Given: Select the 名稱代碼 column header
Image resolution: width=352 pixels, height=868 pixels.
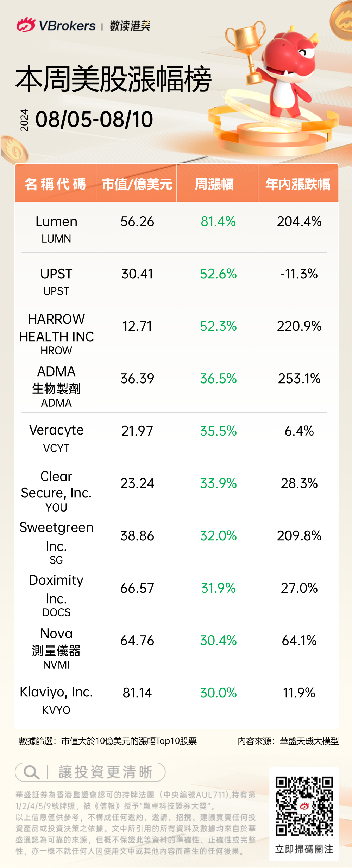Looking at the screenshot, I should 56,184.
